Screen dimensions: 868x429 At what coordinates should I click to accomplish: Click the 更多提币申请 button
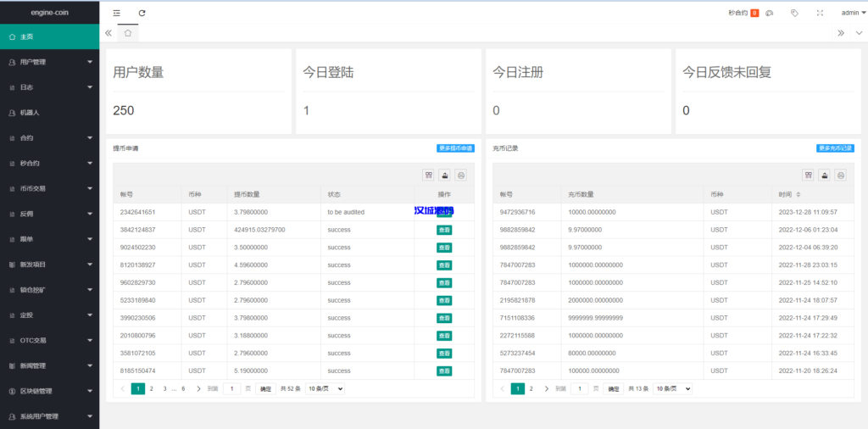tap(455, 148)
